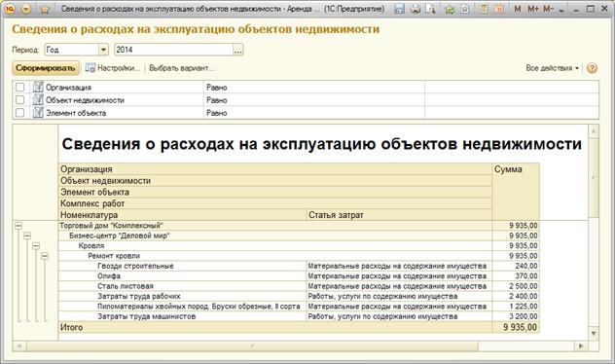Open the history icon in title bar
Screen dimensions: 615x364
tap(465, 9)
